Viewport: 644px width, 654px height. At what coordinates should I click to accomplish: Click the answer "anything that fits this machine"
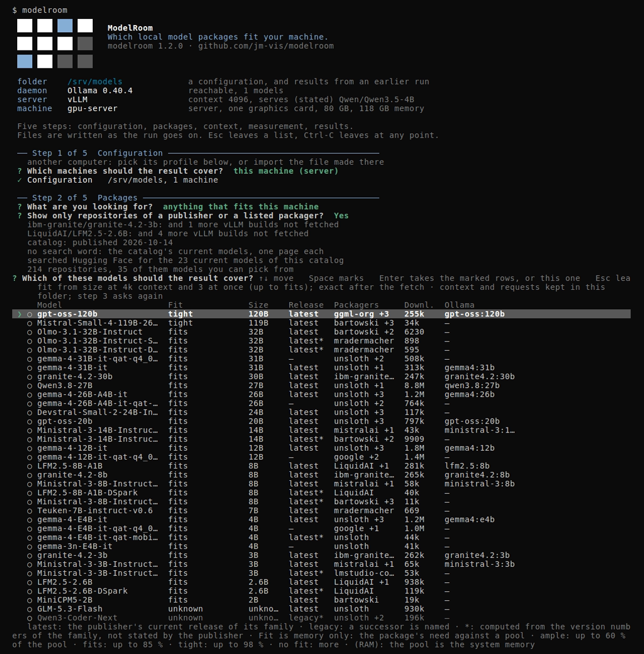(240, 207)
